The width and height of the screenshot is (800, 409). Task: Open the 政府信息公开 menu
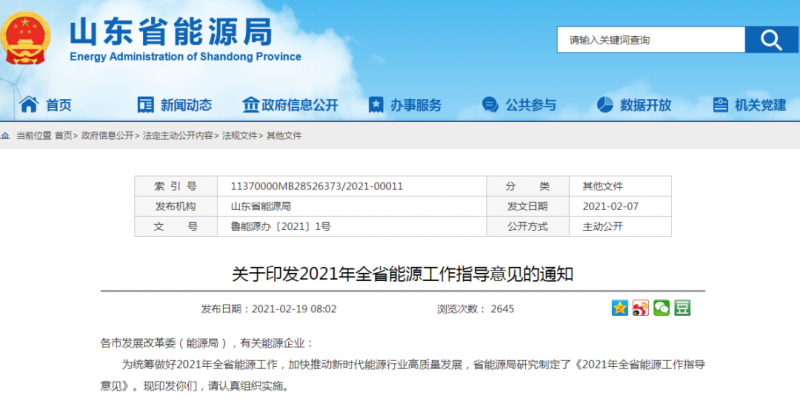299,105
